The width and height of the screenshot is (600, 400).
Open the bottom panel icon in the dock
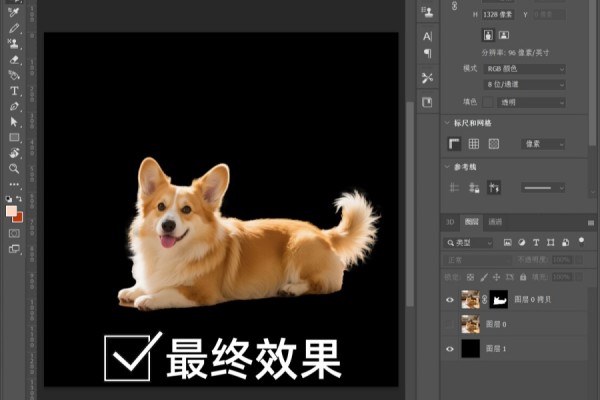[x=427, y=102]
